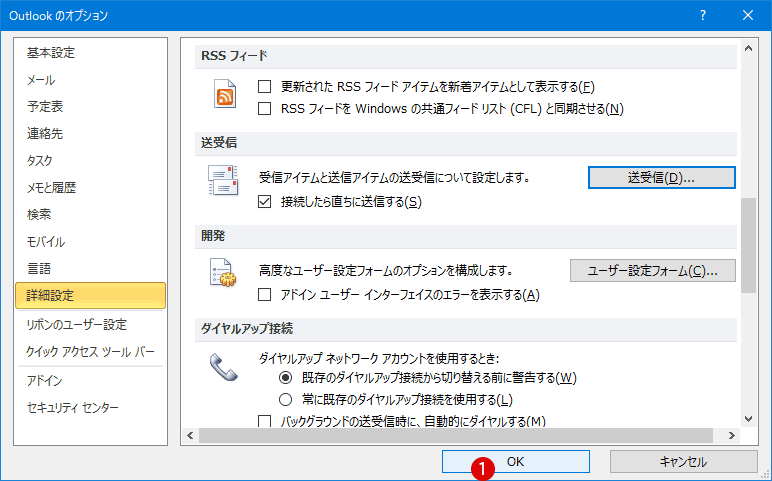Open the メモと履歴 category
This screenshot has height=481, width=772.
[x=91, y=188]
